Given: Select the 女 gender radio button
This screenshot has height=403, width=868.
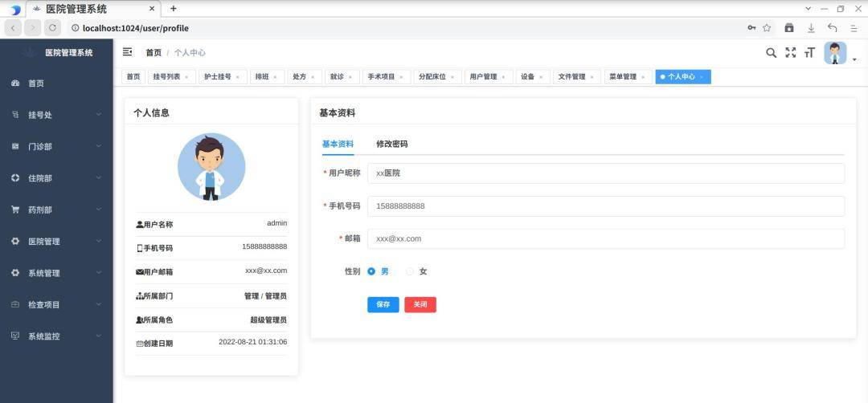Looking at the screenshot, I should pos(410,271).
